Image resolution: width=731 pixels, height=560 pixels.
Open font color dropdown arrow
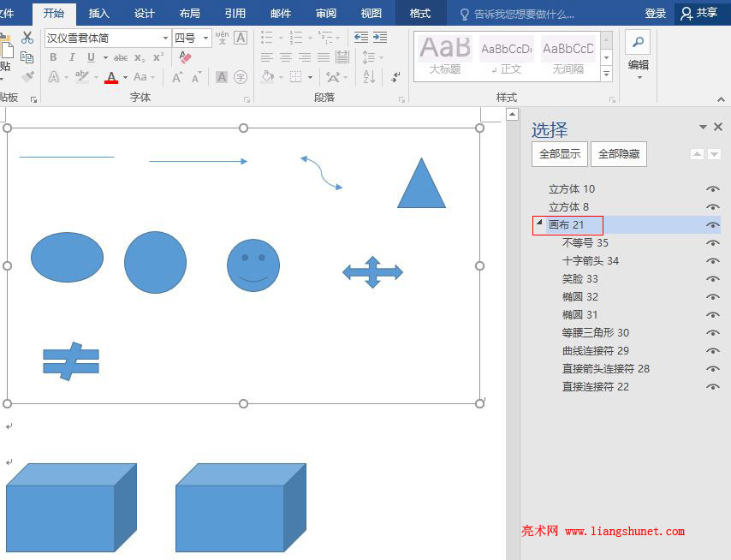(125, 77)
